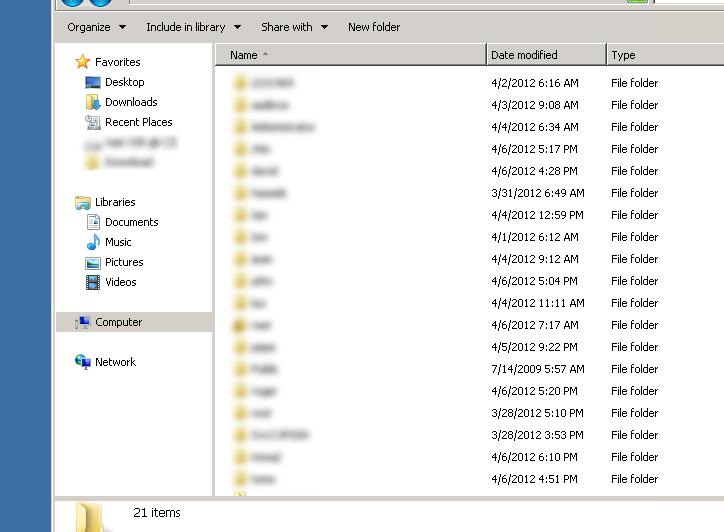Open the Share with dropdown
The height and width of the screenshot is (532, 724).
pos(294,27)
